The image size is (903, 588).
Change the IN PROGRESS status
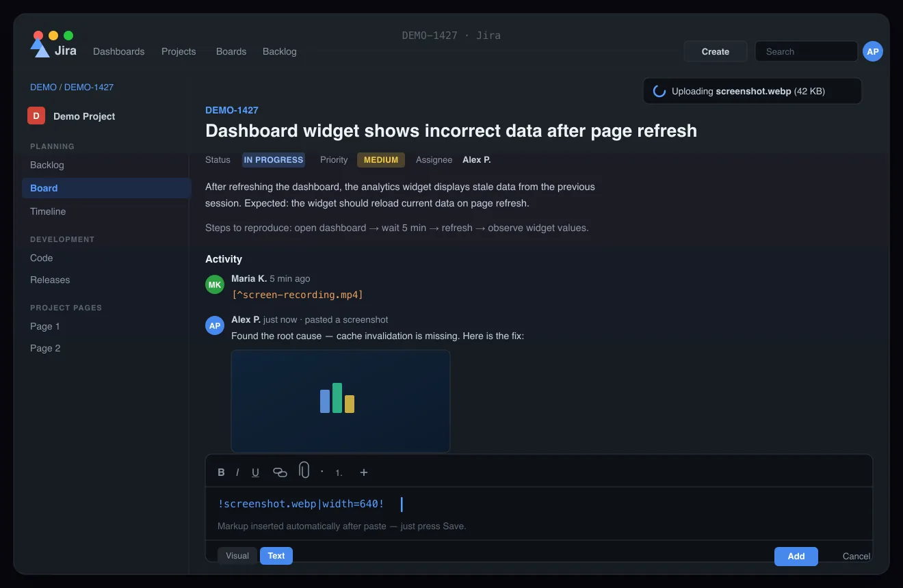pos(274,160)
